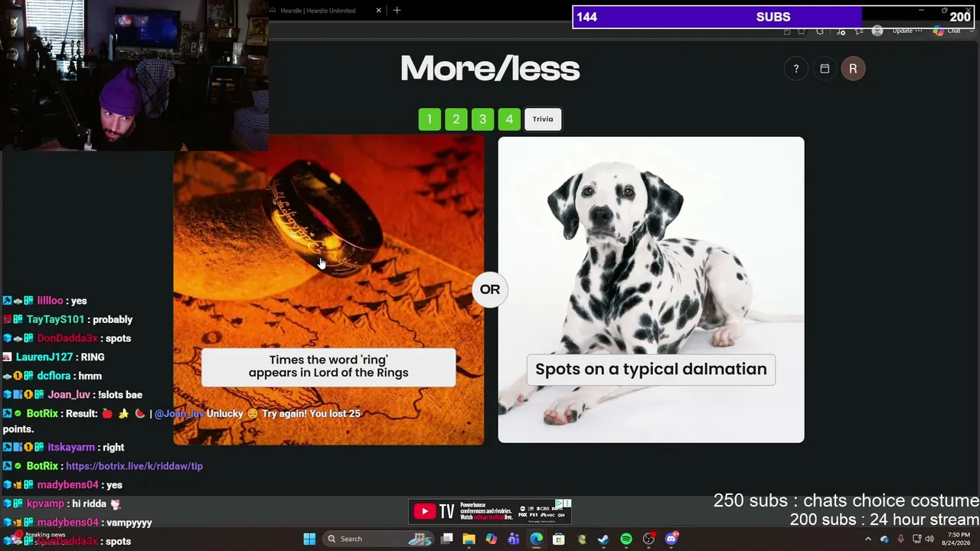Click dcflora username in chat
The image size is (980, 551).
pyautogui.click(x=54, y=377)
